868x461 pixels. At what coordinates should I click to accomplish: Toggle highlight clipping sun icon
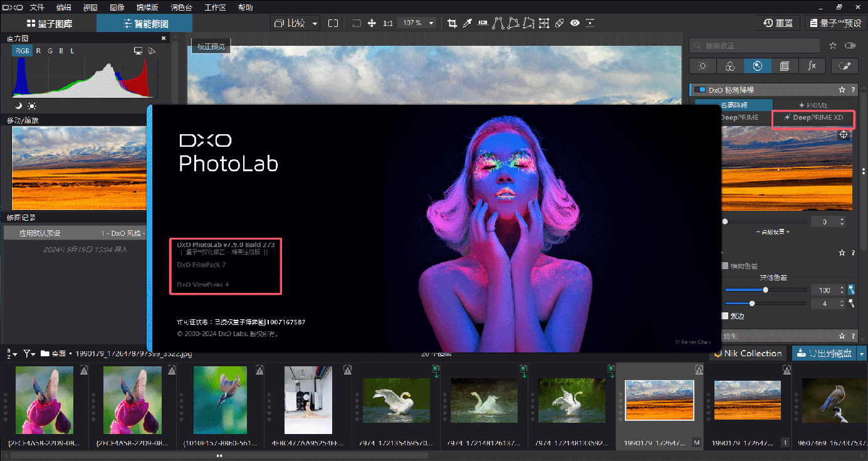[x=32, y=106]
